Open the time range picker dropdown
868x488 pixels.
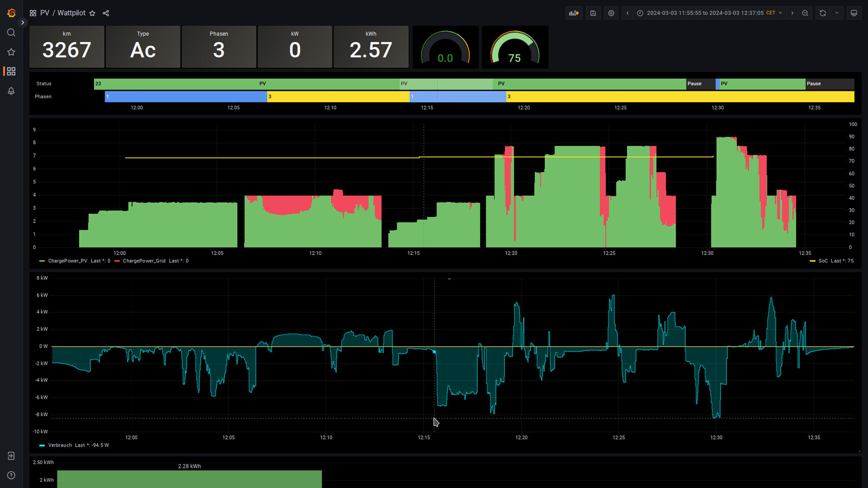click(710, 13)
